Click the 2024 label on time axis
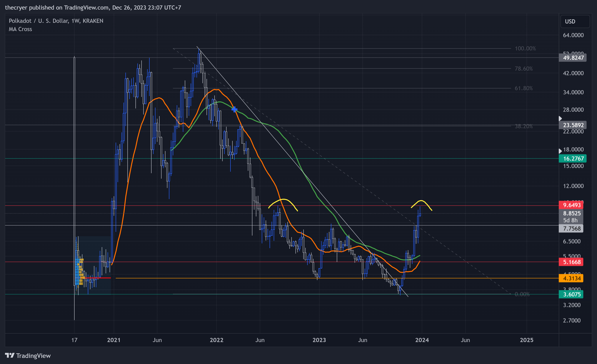This screenshot has width=597, height=364. [x=422, y=340]
